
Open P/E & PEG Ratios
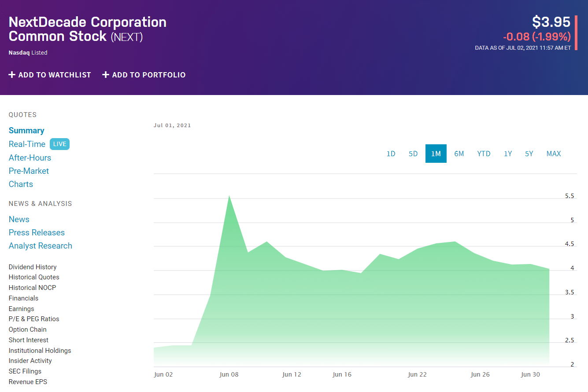point(34,319)
